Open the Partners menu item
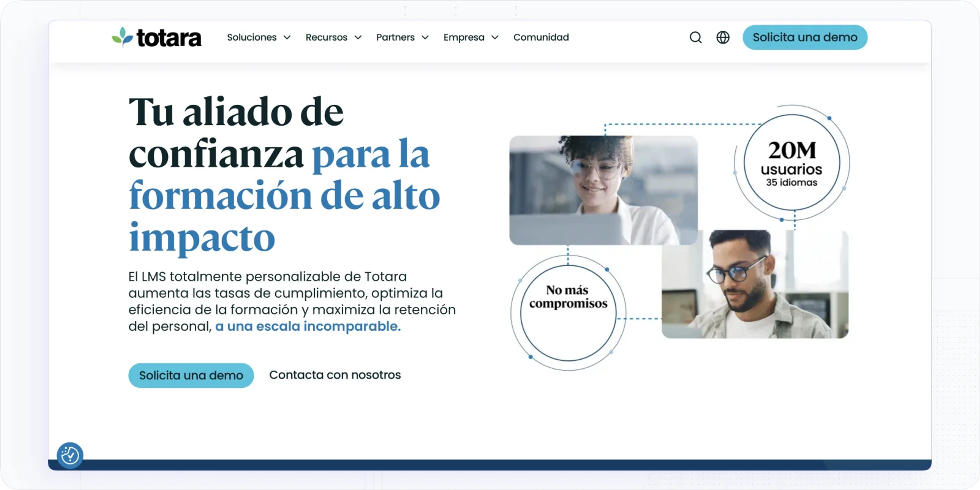The image size is (980, 490). tap(395, 37)
